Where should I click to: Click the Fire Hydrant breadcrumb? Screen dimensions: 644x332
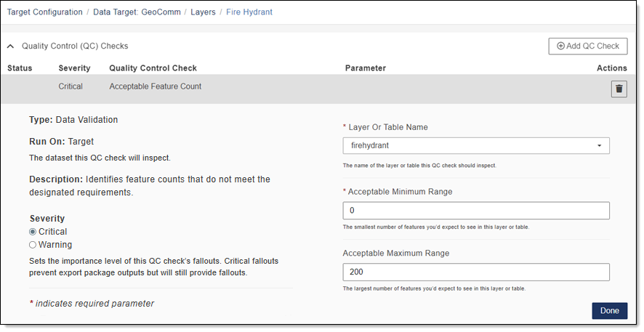(x=249, y=12)
